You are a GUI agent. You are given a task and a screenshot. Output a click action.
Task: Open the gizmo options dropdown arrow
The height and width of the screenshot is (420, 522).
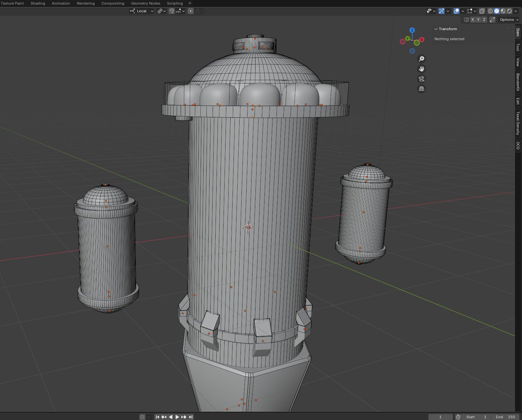448,11
